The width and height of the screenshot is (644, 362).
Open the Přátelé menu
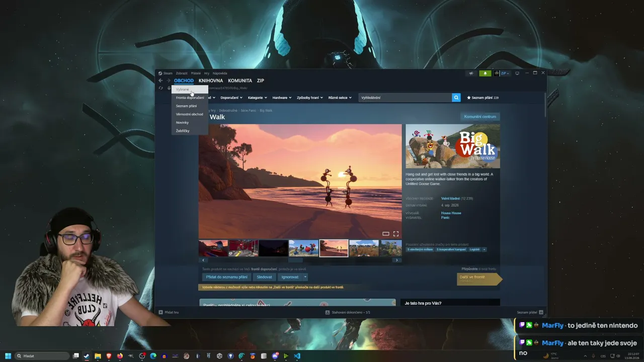pyautogui.click(x=196, y=73)
